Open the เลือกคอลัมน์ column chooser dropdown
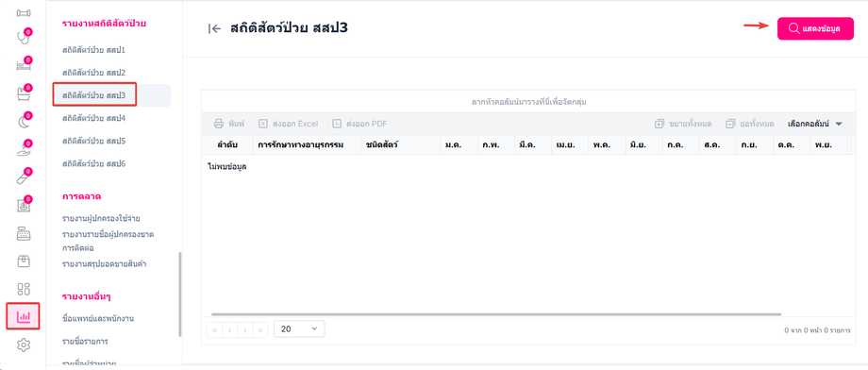 [x=814, y=124]
